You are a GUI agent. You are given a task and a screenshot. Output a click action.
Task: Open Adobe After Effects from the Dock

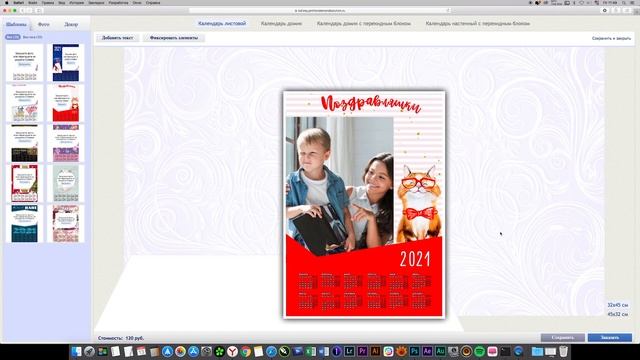click(427, 351)
